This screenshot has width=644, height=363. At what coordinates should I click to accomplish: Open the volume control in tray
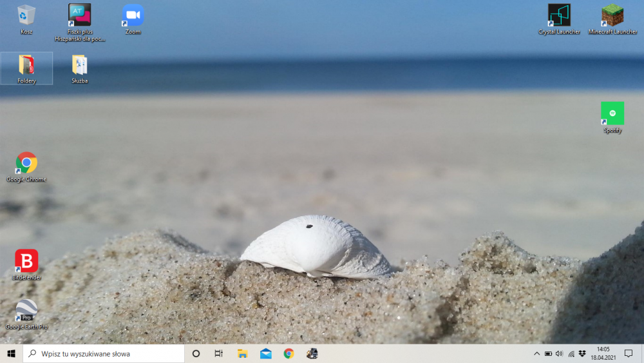[x=559, y=353]
